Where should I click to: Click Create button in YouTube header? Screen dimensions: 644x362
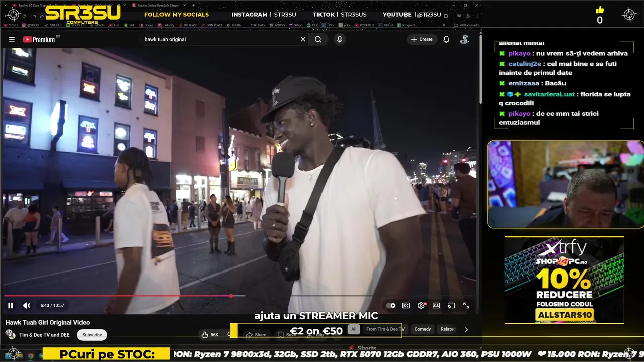422,39
